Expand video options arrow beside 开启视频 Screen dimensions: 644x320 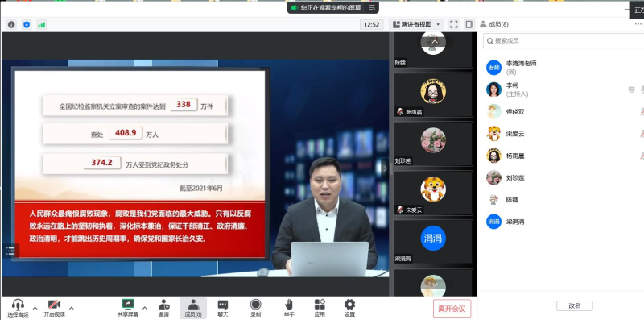click(x=72, y=308)
